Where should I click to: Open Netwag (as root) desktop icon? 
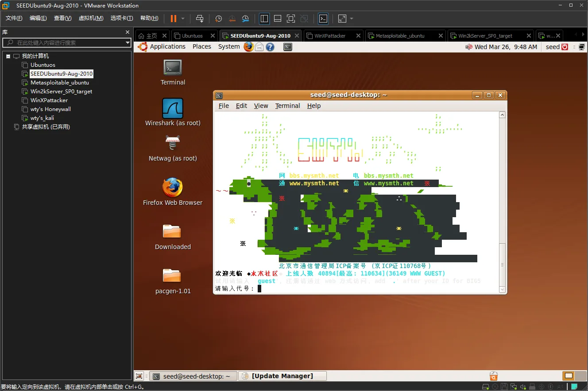[173, 148]
